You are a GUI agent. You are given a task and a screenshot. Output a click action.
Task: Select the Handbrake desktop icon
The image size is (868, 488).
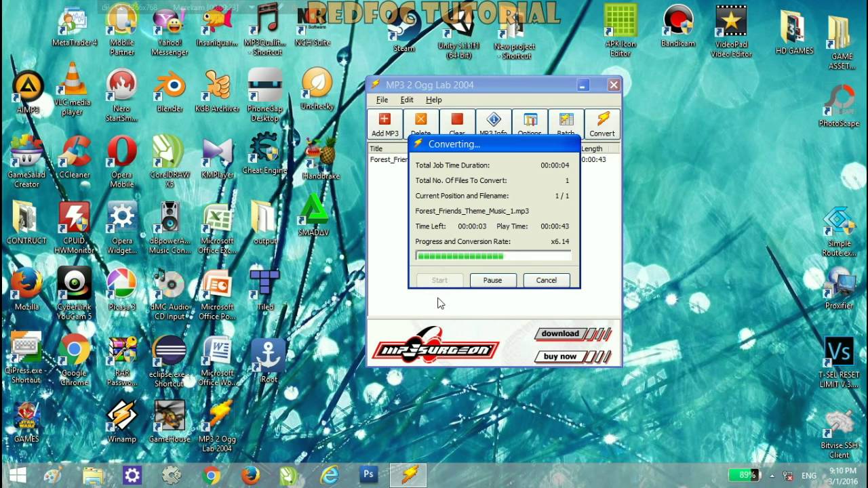point(320,159)
